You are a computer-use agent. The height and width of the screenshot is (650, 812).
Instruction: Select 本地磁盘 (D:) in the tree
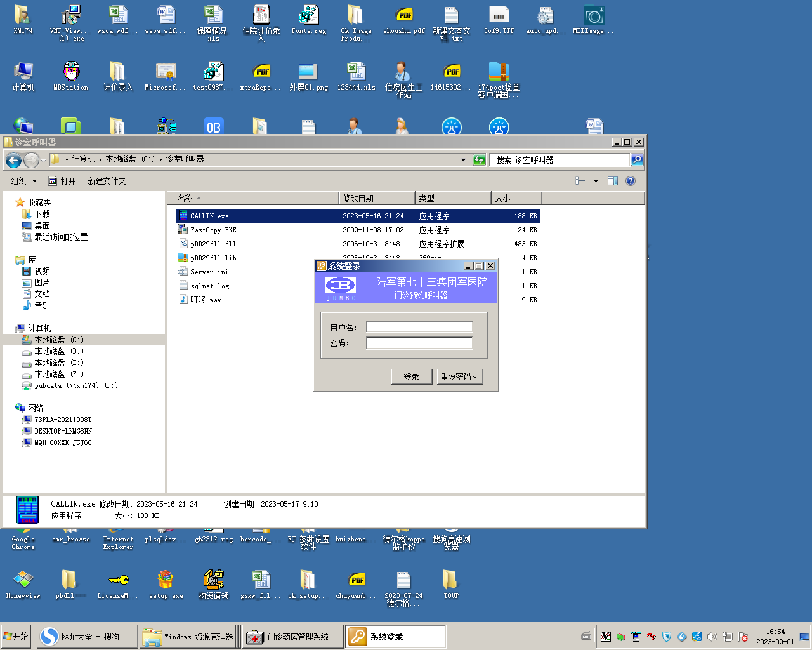click(53, 351)
